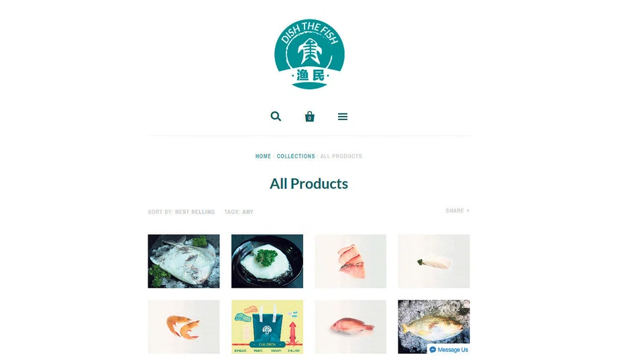Screen dimensions: 644x362
Task: Select the ALL PRODUCTS breadcrumb
Action: [x=341, y=156]
